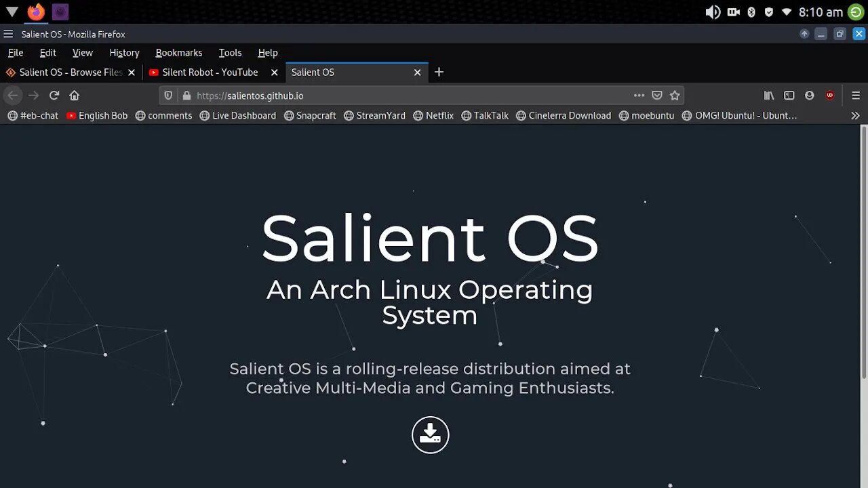Click the Salient OS heading text
This screenshot has width=868, height=488.
(x=430, y=237)
